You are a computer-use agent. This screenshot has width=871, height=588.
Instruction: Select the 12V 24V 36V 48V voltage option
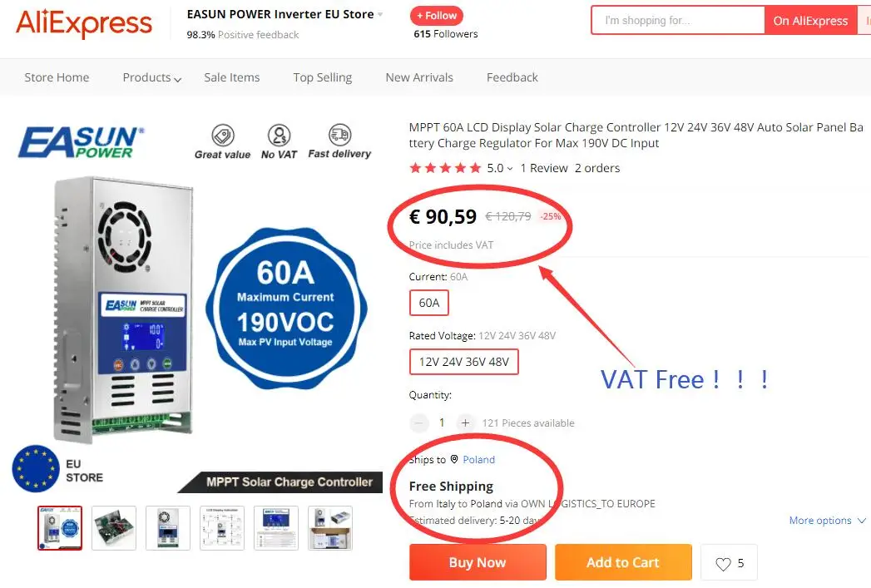(x=464, y=362)
